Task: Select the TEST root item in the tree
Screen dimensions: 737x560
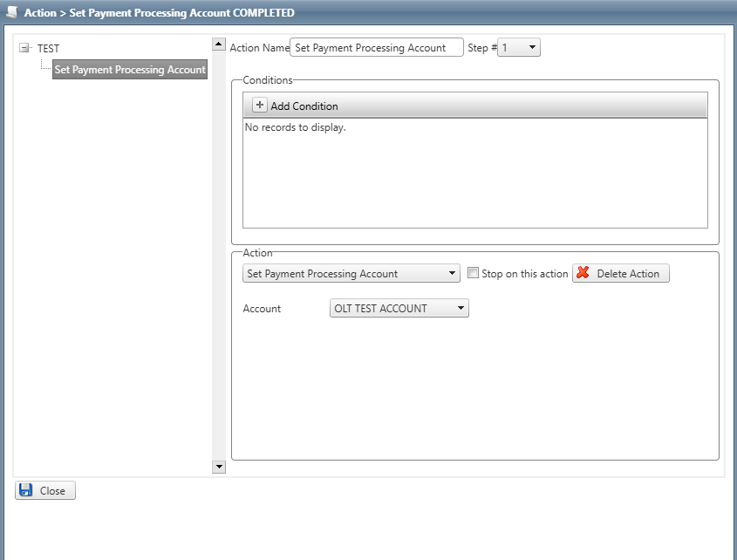Action: (x=48, y=49)
